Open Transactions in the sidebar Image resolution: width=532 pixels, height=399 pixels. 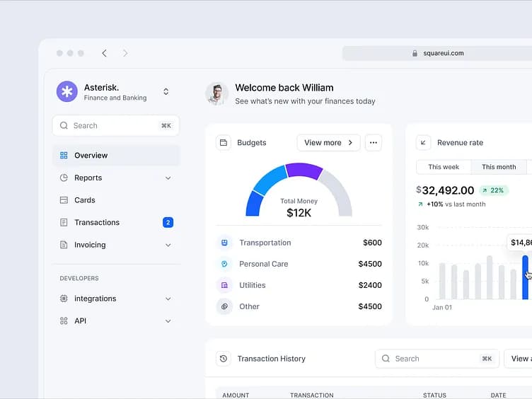(116, 223)
